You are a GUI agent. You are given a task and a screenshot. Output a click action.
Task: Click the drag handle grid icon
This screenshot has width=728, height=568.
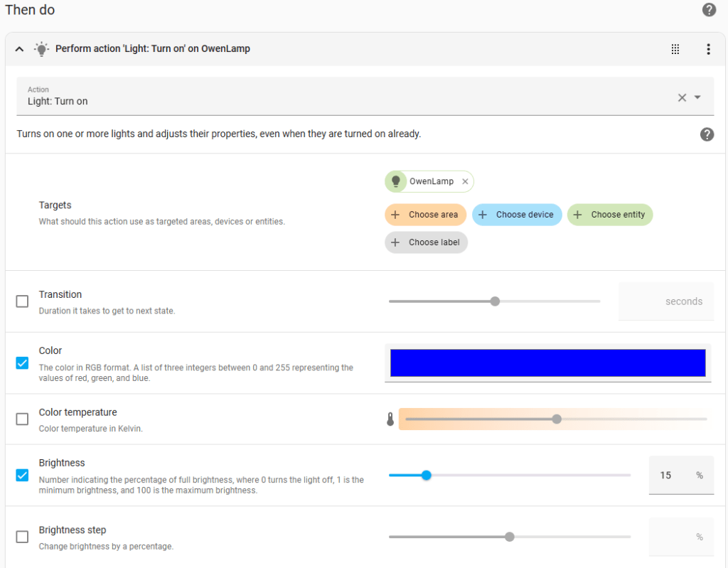[675, 49]
